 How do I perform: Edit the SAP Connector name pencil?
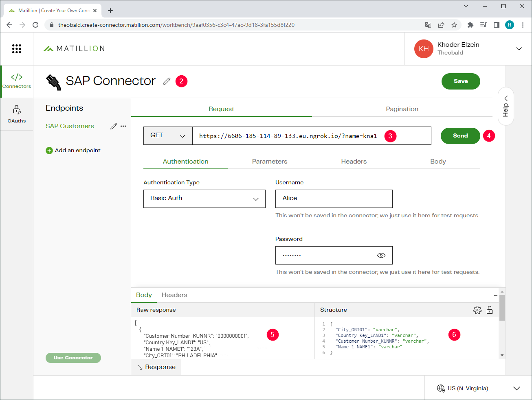pyautogui.click(x=166, y=81)
